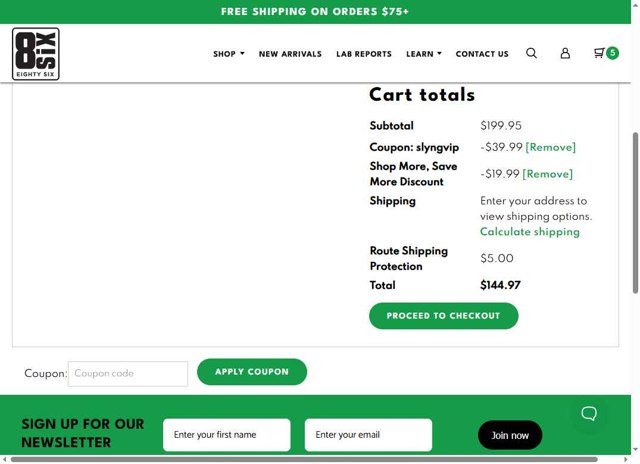Open Lab Reports page

point(364,54)
